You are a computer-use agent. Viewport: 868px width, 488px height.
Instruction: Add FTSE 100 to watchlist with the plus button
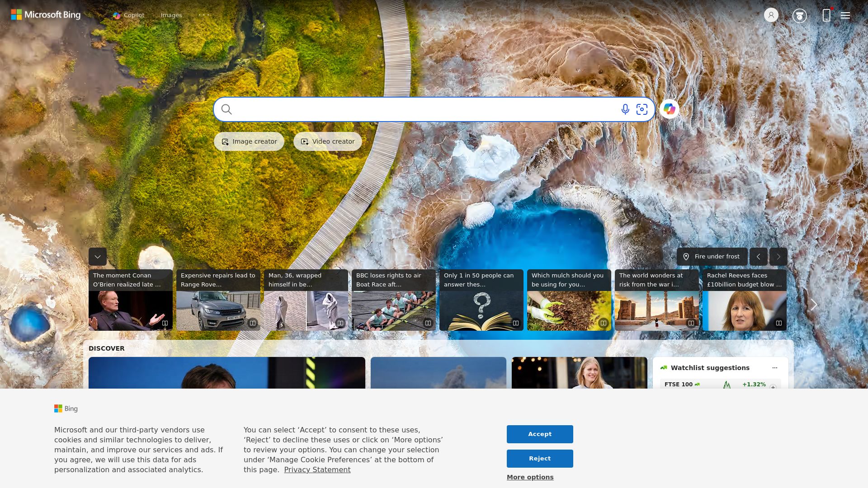[x=773, y=386]
